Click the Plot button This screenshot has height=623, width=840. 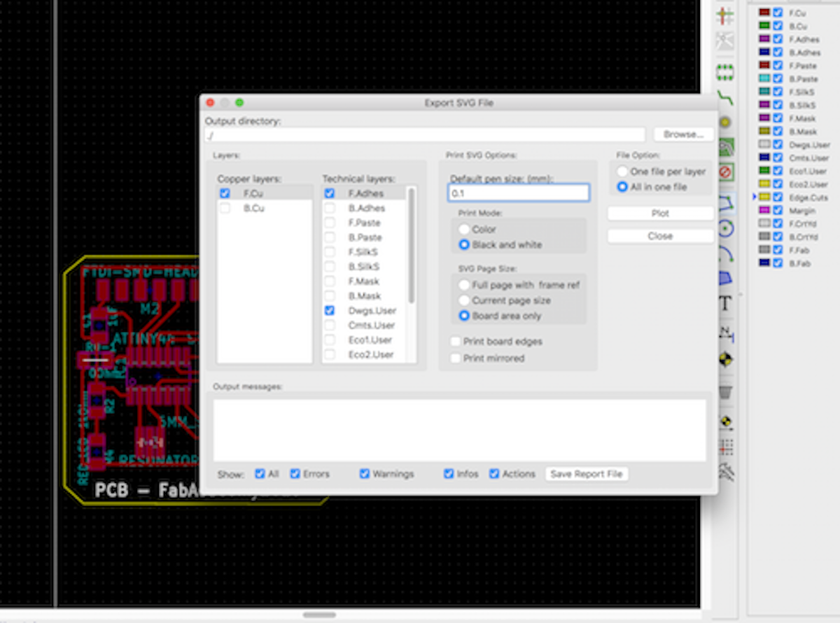[660, 213]
